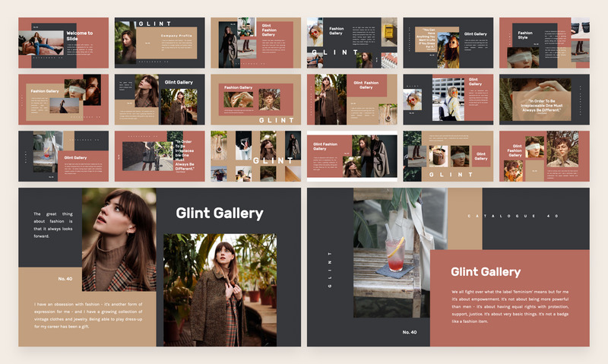Click "Glint Gallery" heading on the large terracotta panel
Screen dimensions: 608x364
(x=486, y=271)
